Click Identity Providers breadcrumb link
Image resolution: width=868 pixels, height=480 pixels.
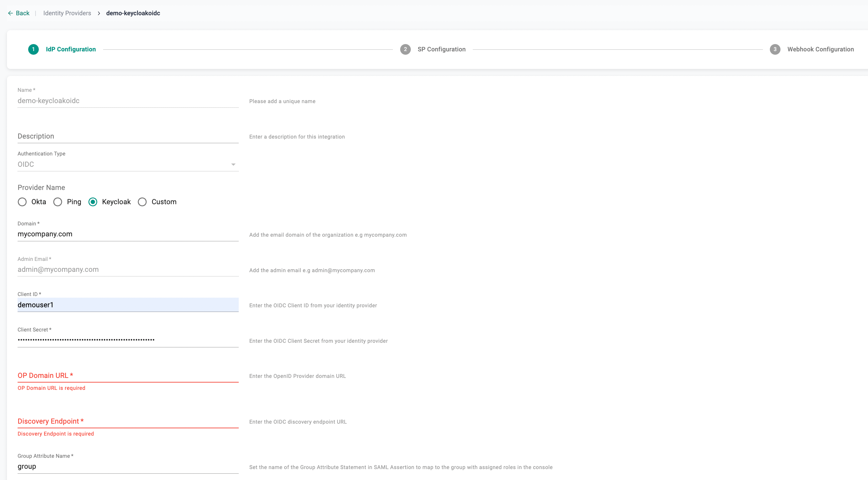pyautogui.click(x=67, y=13)
